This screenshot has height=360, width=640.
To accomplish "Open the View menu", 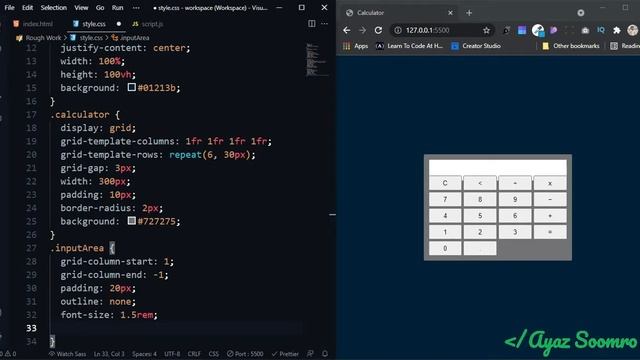I will (x=81, y=8).
